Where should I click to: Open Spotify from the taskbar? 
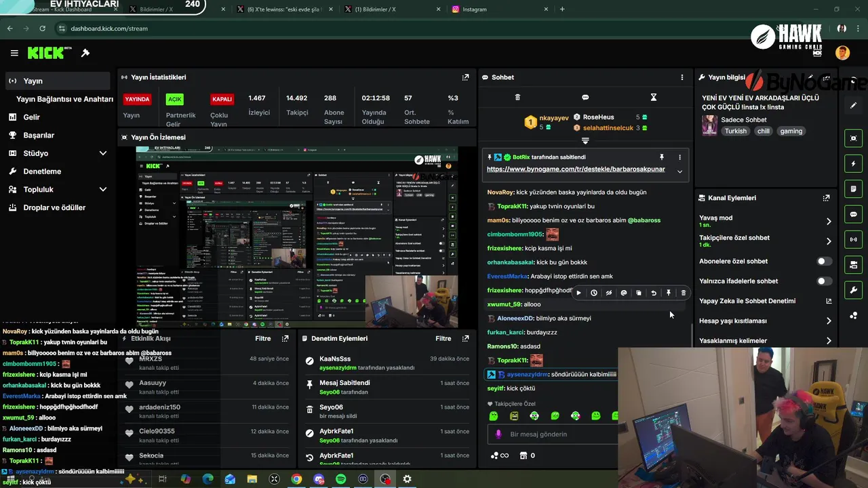coord(341,479)
